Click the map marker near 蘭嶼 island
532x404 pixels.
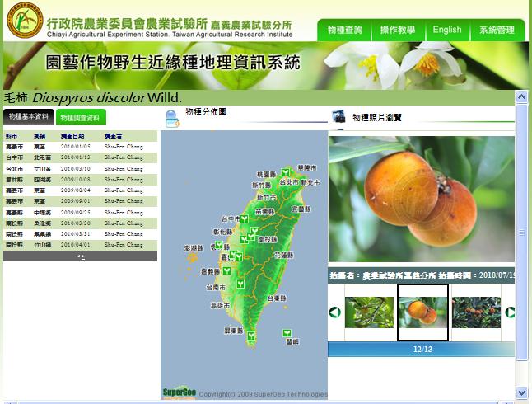coord(287,334)
